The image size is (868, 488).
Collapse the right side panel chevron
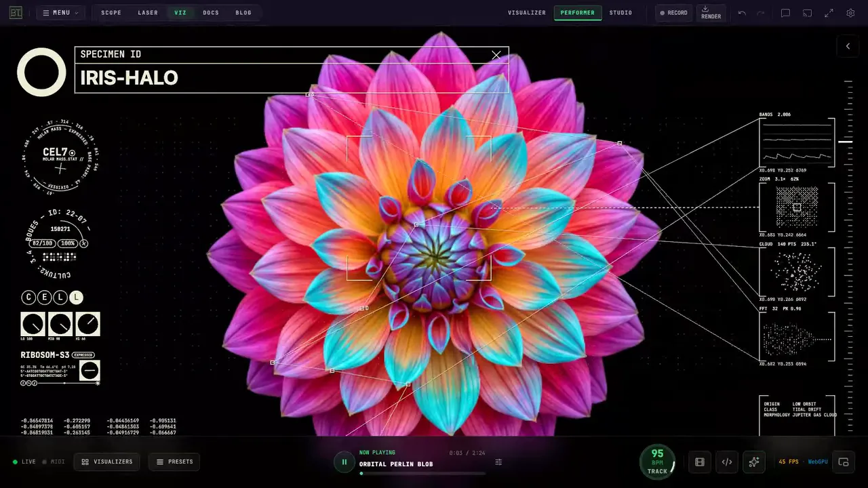[848, 46]
